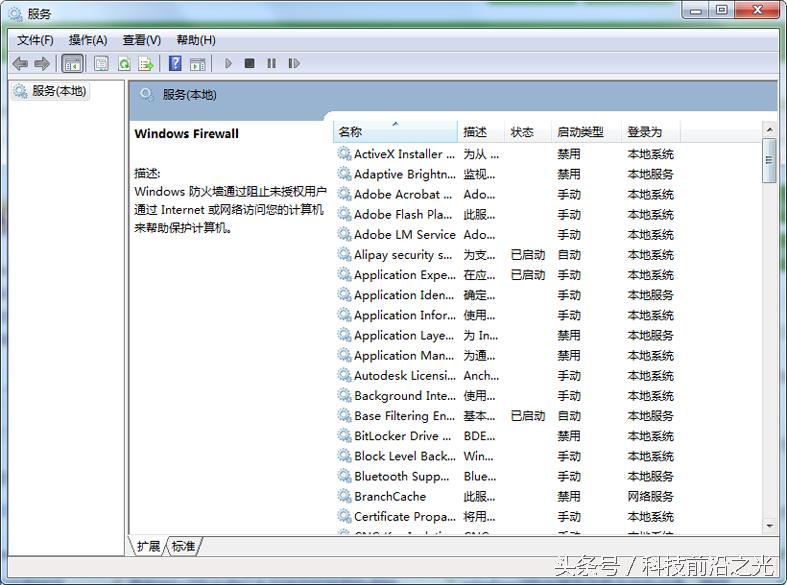This screenshot has height=585, width=787.
Task: Click the gear icon beside Block Level Backup
Action: 344,456
